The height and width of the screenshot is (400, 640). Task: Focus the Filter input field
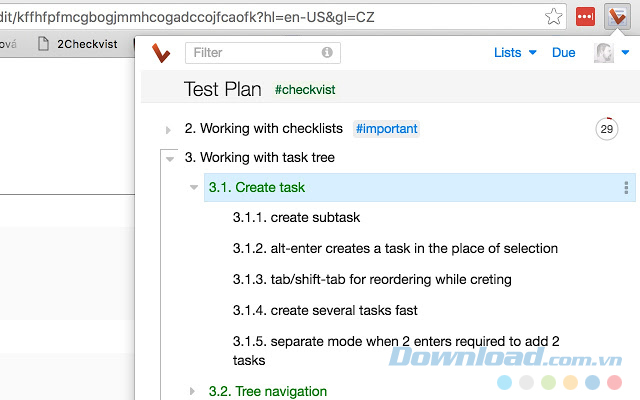tap(262, 53)
